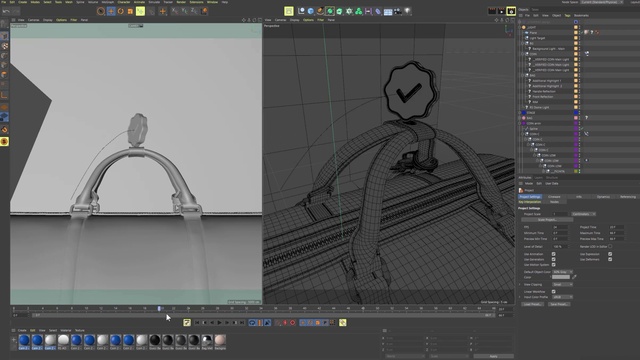Toggle the Linear Workflow checkbox

click(x=553, y=291)
